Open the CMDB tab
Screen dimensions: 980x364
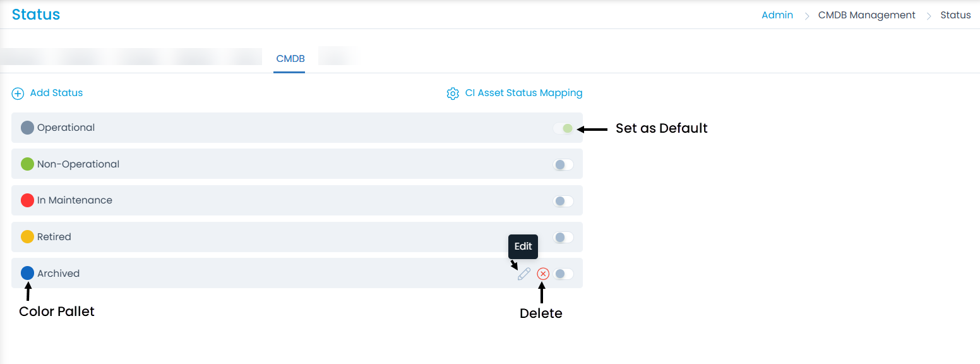click(290, 59)
